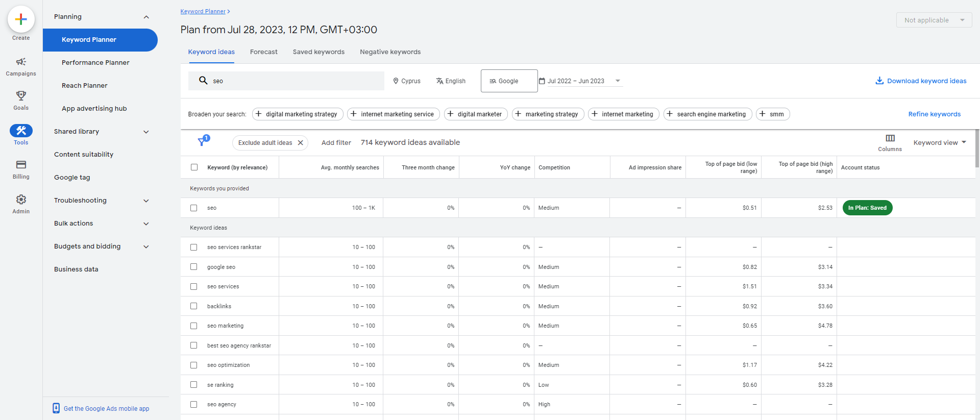Image resolution: width=980 pixels, height=420 pixels.
Task: Click Refine keywords link
Action: [934, 114]
